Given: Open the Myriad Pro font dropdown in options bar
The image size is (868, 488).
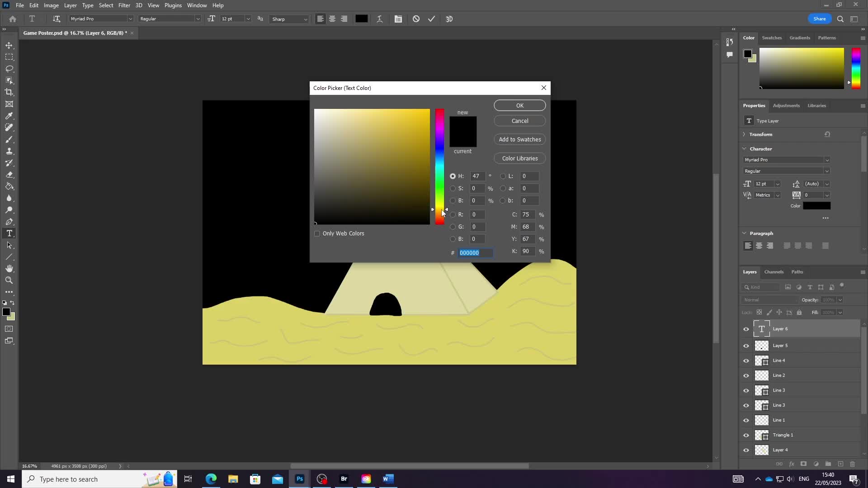Looking at the screenshot, I should click(130, 19).
